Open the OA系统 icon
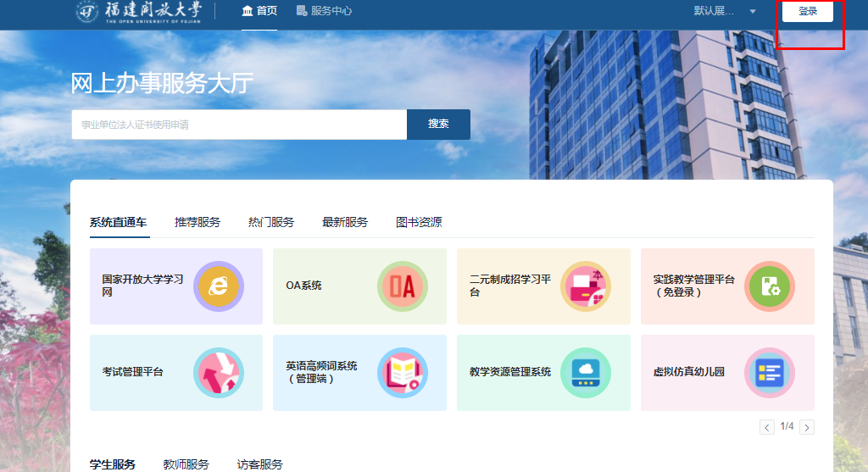The width and height of the screenshot is (868, 472). click(x=403, y=286)
